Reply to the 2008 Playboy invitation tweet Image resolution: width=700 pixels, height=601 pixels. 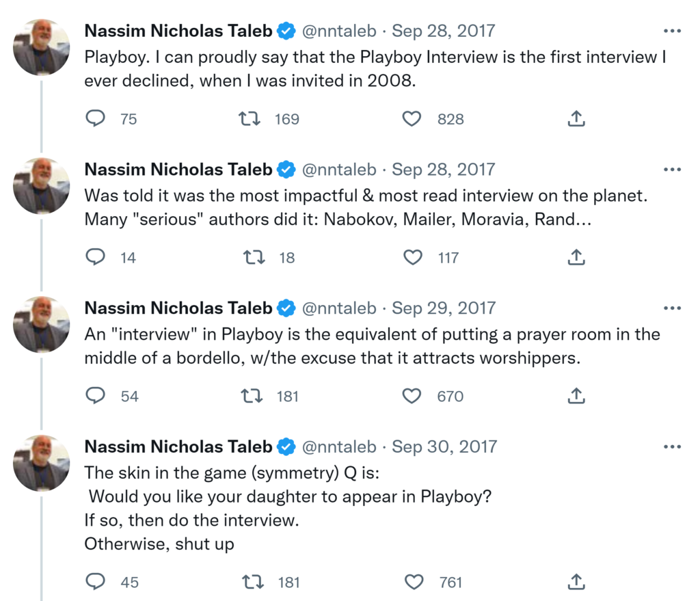(95, 119)
